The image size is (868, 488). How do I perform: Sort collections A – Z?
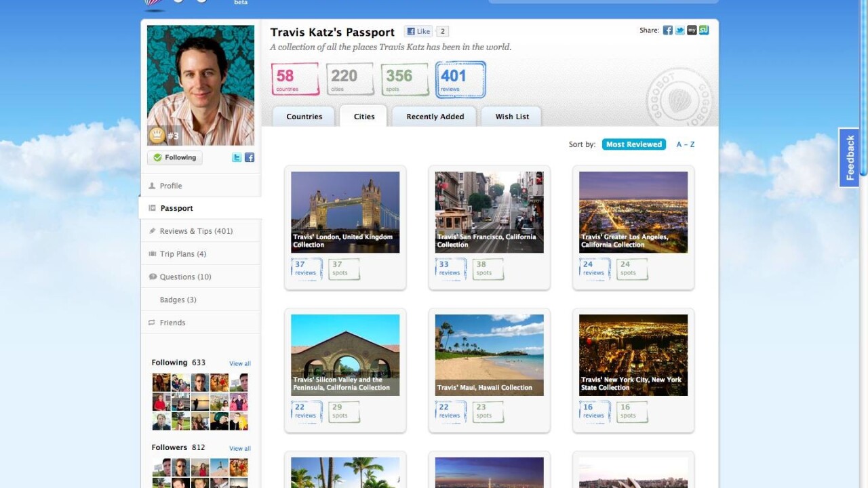(x=686, y=144)
